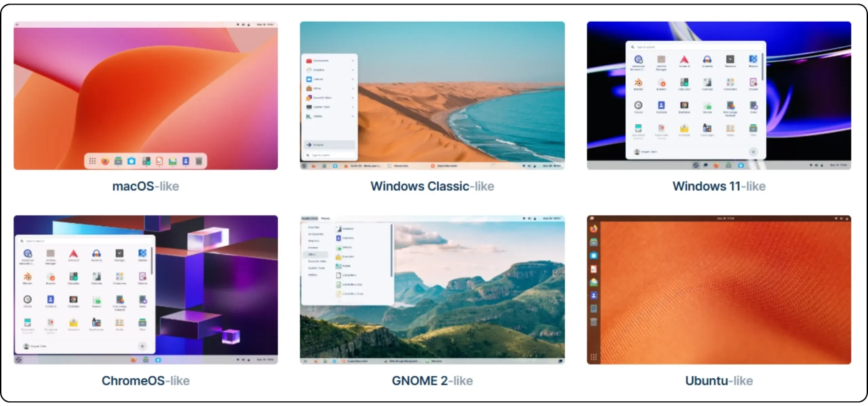Click the clock in the Ubuntu-like top bar
This screenshot has width=868, height=406.
(x=726, y=219)
